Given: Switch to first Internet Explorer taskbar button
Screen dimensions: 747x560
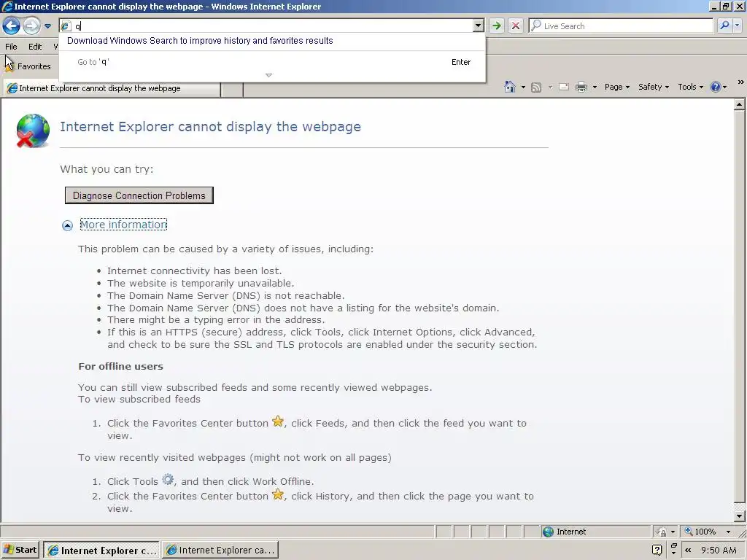Looking at the screenshot, I should [102, 551].
